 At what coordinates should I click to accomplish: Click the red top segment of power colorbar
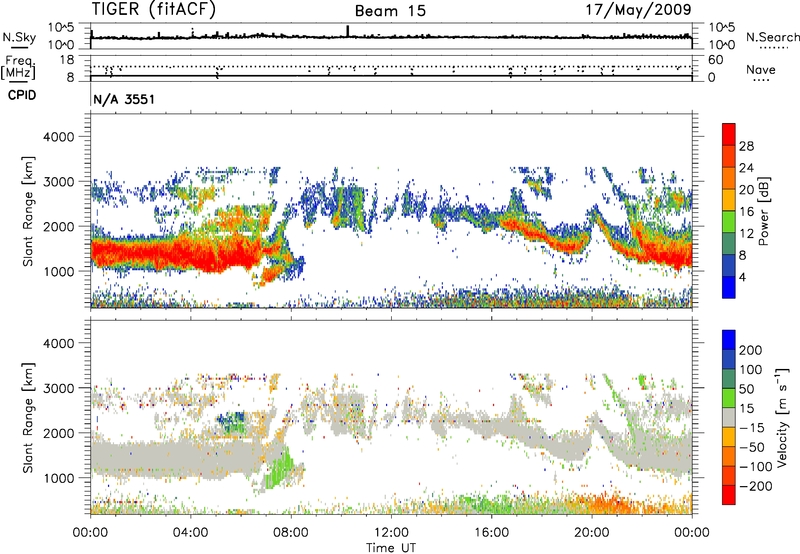pyautogui.click(x=729, y=135)
